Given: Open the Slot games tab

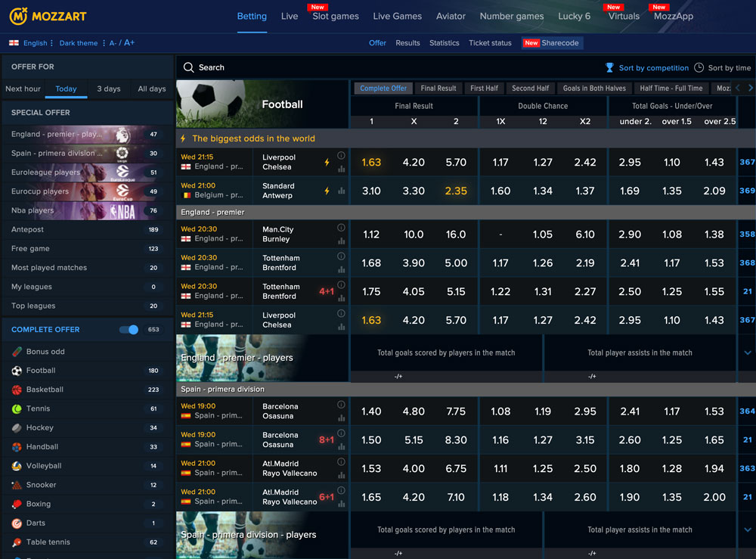Looking at the screenshot, I should tap(336, 16).
